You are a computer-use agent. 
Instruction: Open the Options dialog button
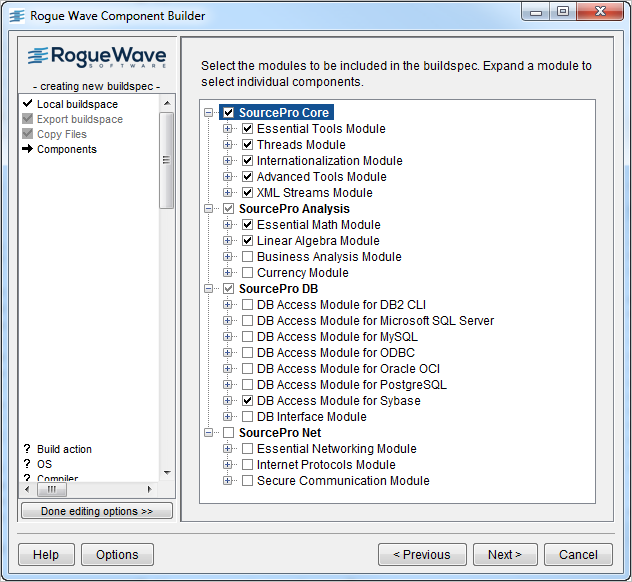pyautogui.click(x=117, y=555)
